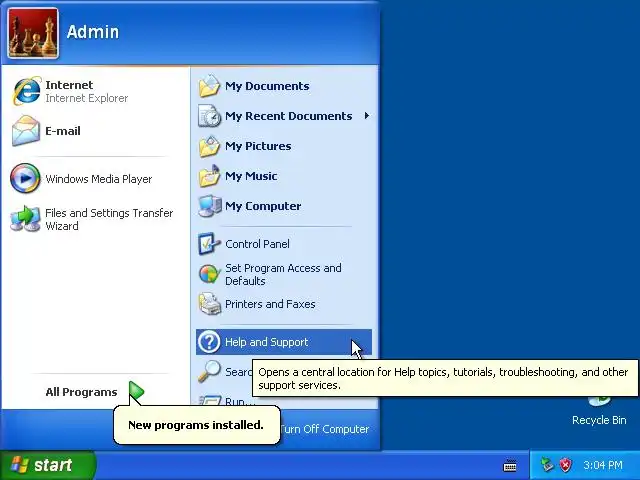
Task: Click the My Music folder icon
Action: coord(209,176)
